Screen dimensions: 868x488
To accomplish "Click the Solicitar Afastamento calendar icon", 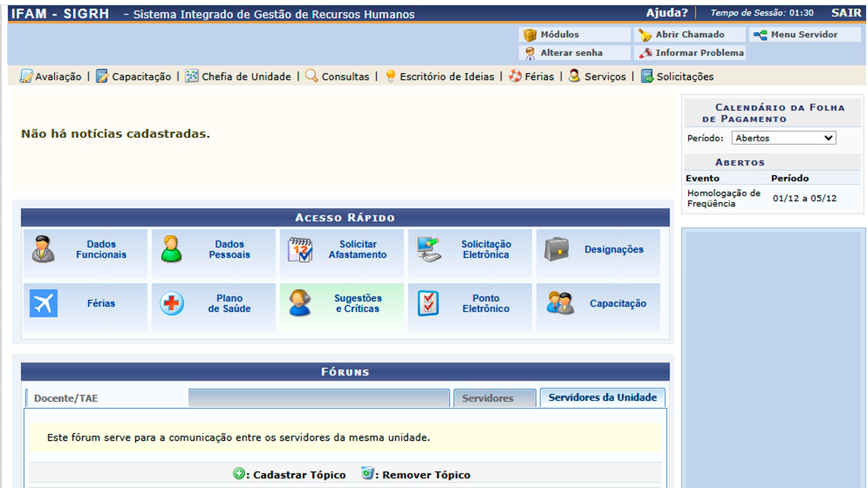I will [x=300, y=249].
